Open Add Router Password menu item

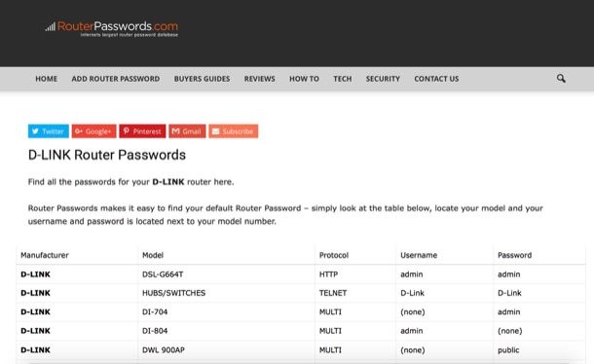coord(116,79)
